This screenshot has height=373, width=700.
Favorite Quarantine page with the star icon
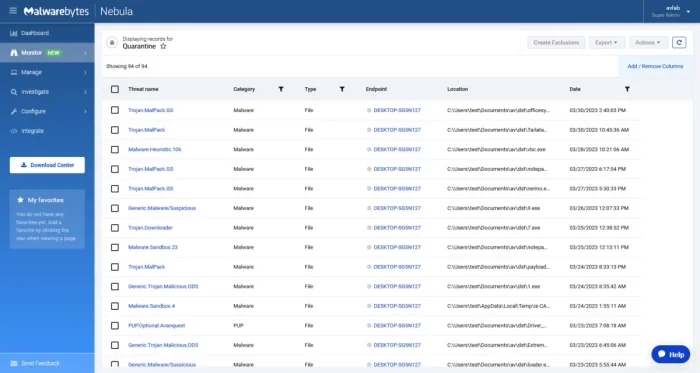163,46
